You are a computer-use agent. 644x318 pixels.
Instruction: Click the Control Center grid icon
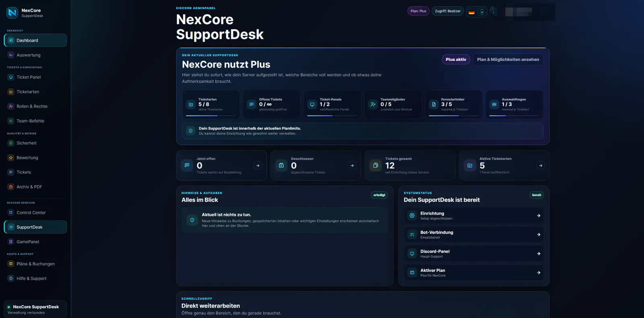click(11, 213)
